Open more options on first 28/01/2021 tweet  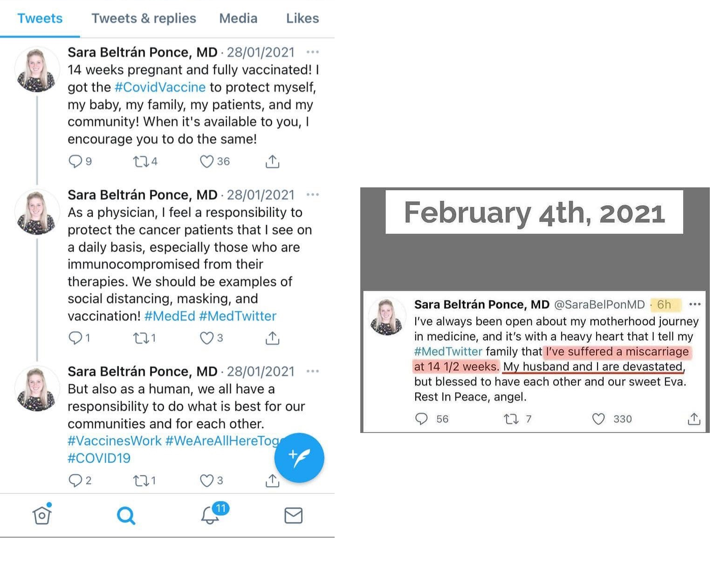click(x=313, y=52)
